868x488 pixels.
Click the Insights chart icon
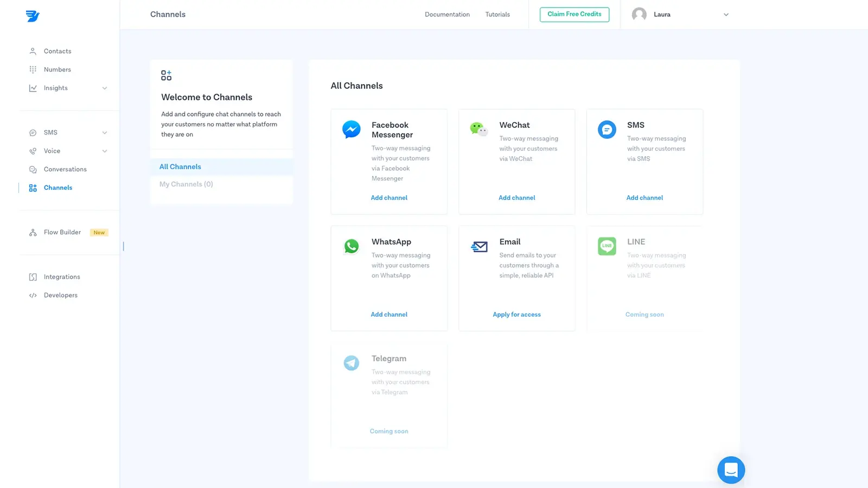pyautogui.click(x=33, y=88)
